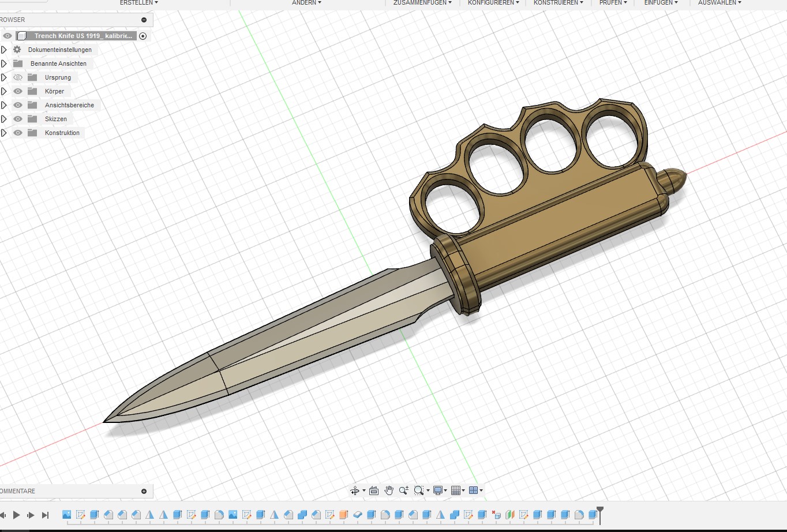Hide the Ansichtsbereiche folder

[18, 105]
